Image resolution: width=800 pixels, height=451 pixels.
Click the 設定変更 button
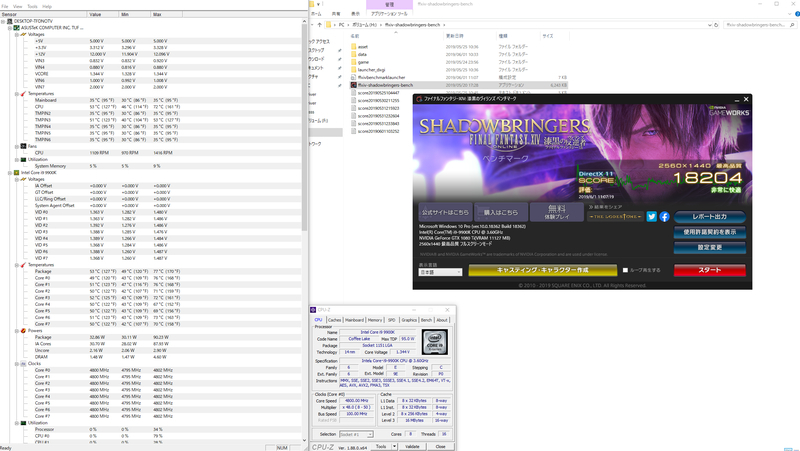(709, 247)
